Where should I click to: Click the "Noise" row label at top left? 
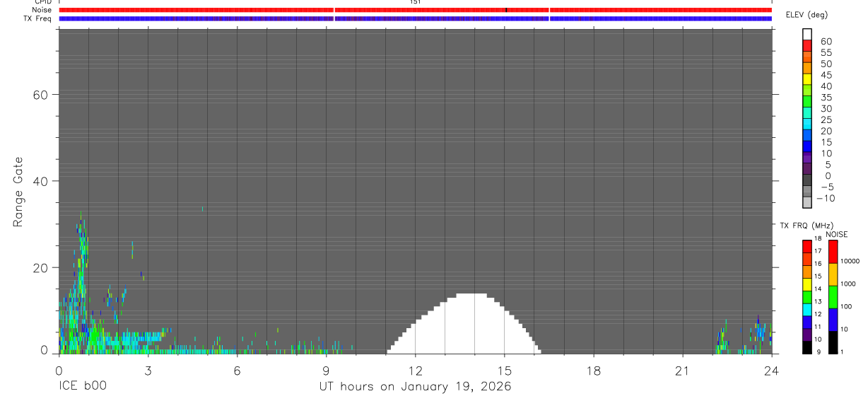click(x=42, y=10)
